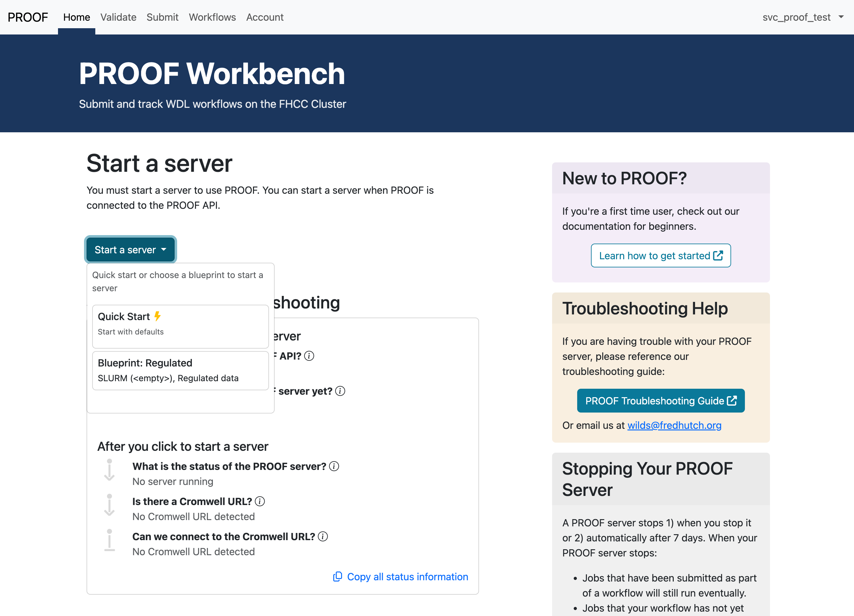Click info icon beside PROOF API question
This screenshot has height=616, width=854.
point(309,356)
